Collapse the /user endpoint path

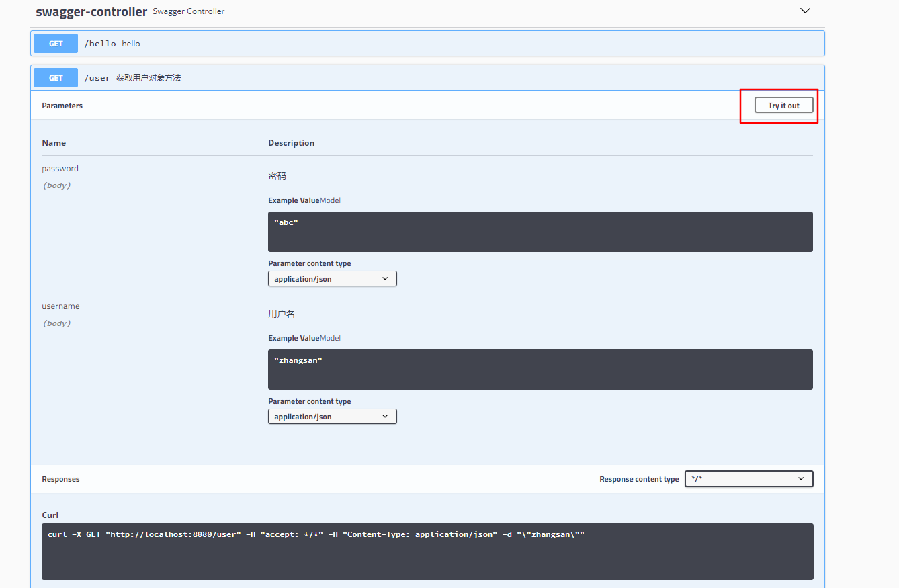[x=97, y=78]
